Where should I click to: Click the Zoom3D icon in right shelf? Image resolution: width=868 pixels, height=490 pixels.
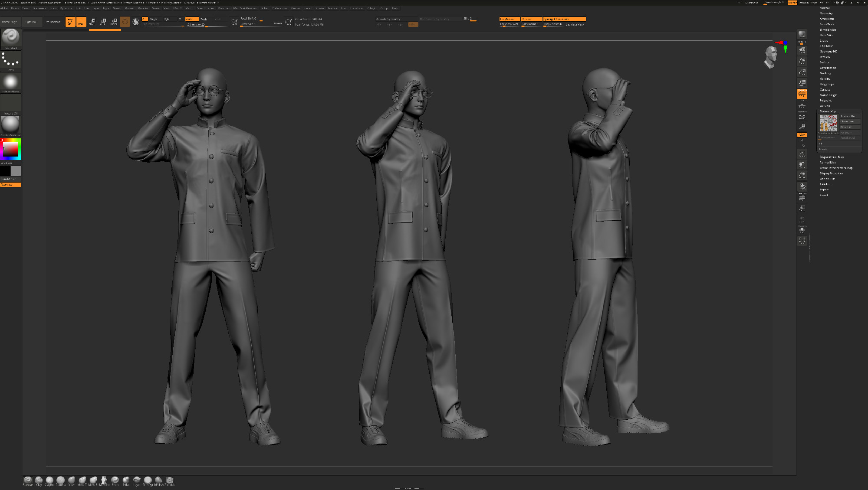802,175
